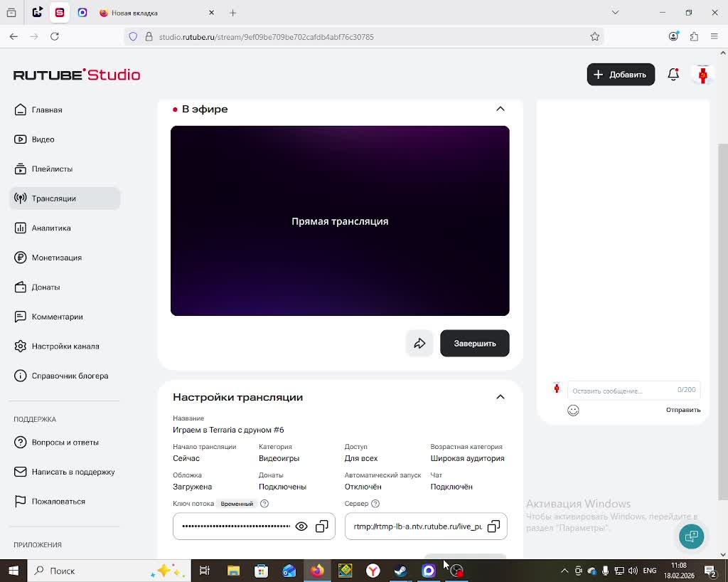728x582 pixels.
Task: Click the Ключ потока help icon
Action: click(264, 504)
